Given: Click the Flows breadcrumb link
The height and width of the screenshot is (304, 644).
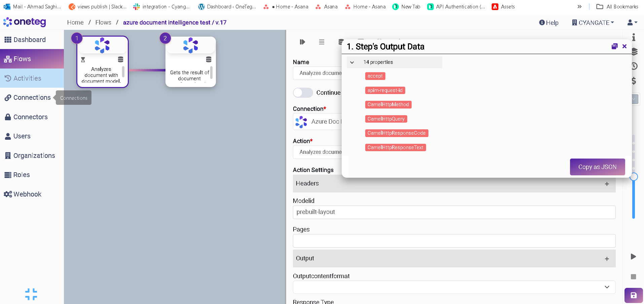Looking at the screenshot, I should click(103, 23).
